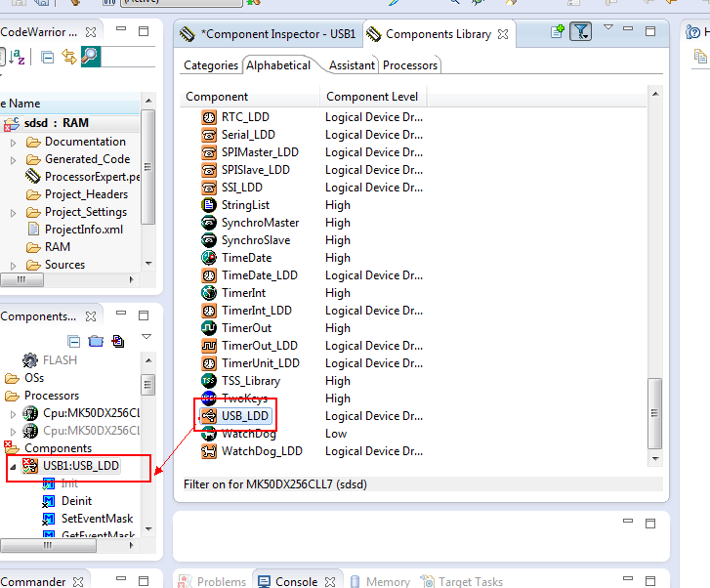Select the OSs folder in Components
This screenshot has width=710, height=588.
coord(24,378)
